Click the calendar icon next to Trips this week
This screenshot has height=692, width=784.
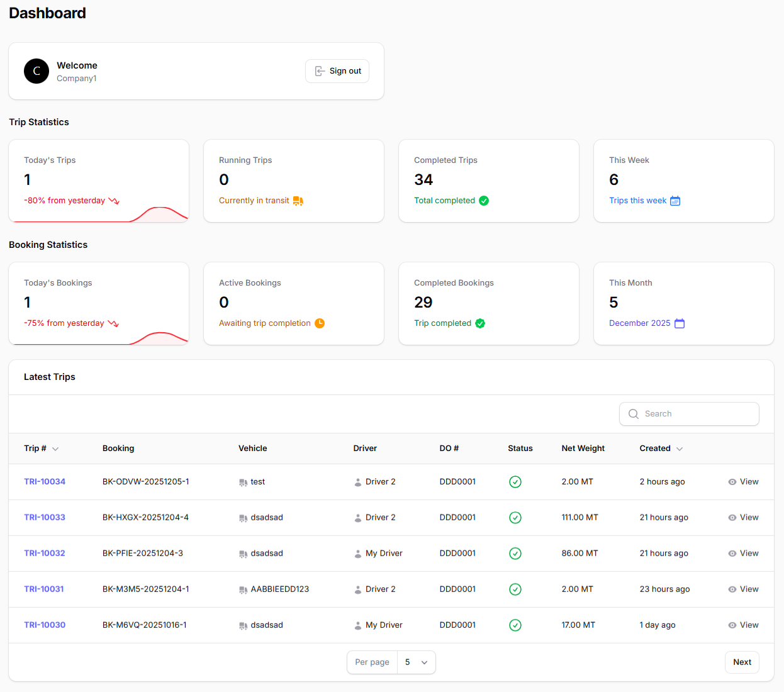click(675, 200)
